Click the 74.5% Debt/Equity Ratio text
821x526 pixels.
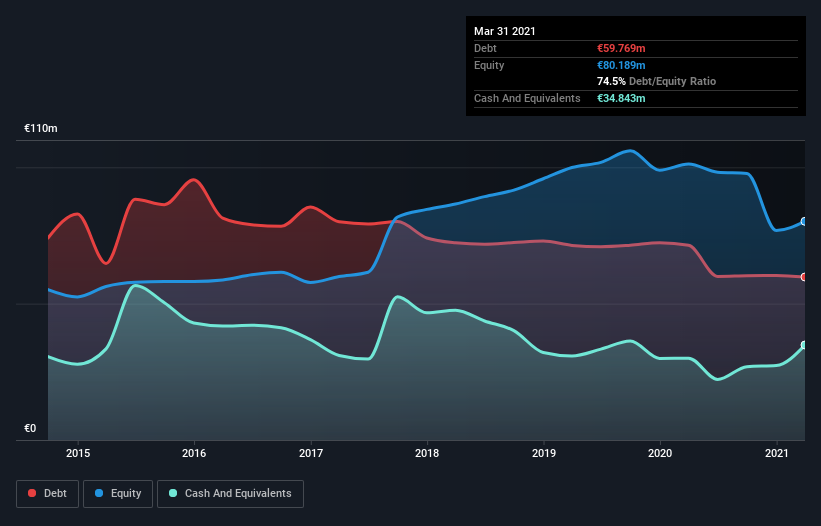point(657,81)
